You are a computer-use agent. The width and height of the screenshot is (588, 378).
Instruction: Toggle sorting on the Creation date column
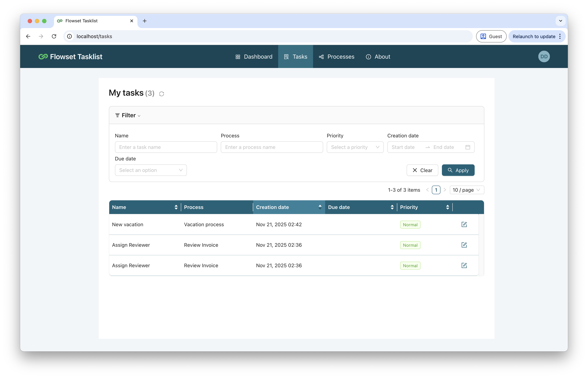coord(320,207)
